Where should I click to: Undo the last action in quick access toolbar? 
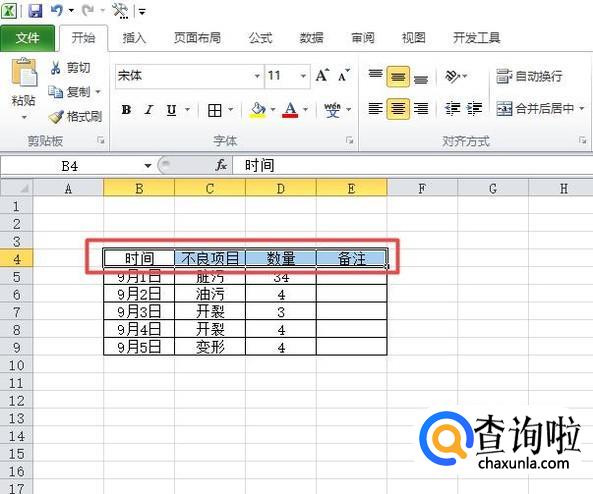[57, 10]
